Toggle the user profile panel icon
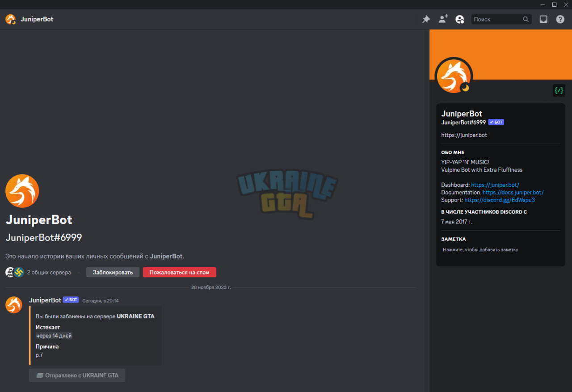The image size is (572, 392). 459,19
